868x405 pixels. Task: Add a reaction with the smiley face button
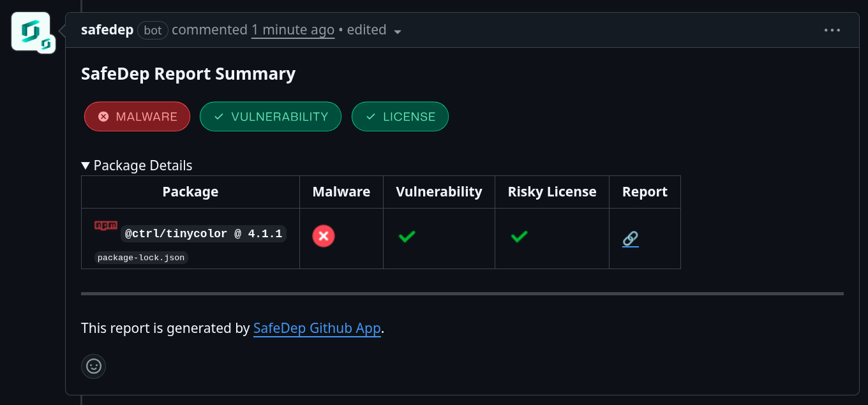pos(93,366)
